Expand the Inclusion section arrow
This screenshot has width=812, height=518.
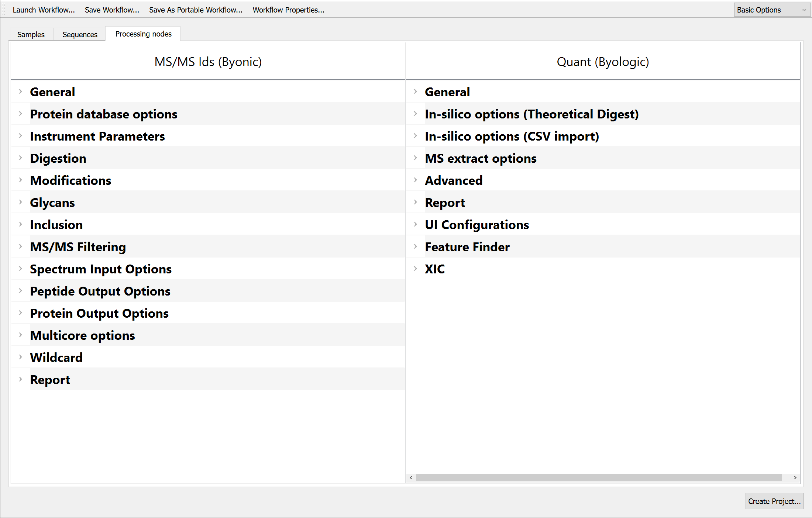point(20,224)
